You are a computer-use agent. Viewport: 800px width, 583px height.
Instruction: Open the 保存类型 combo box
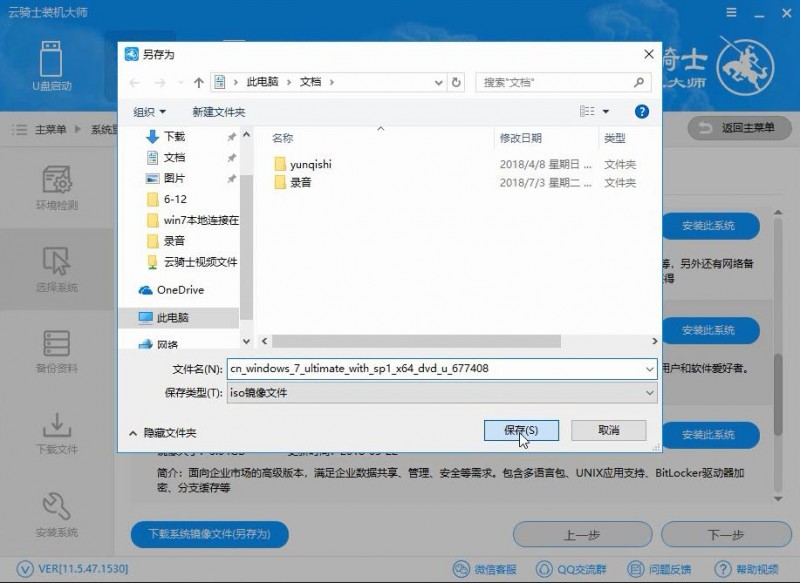[x=442, y=393]
